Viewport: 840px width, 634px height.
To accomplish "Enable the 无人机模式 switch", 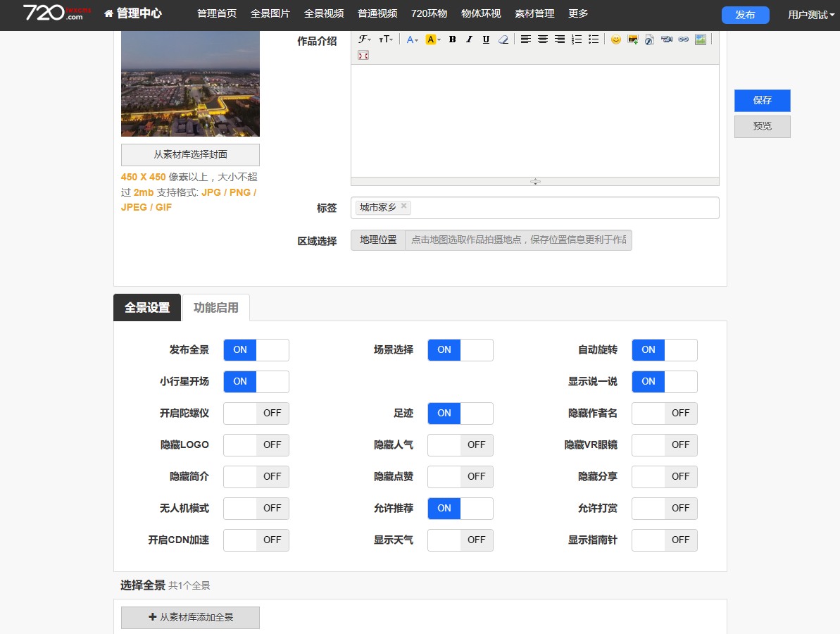I will [256, 509].
